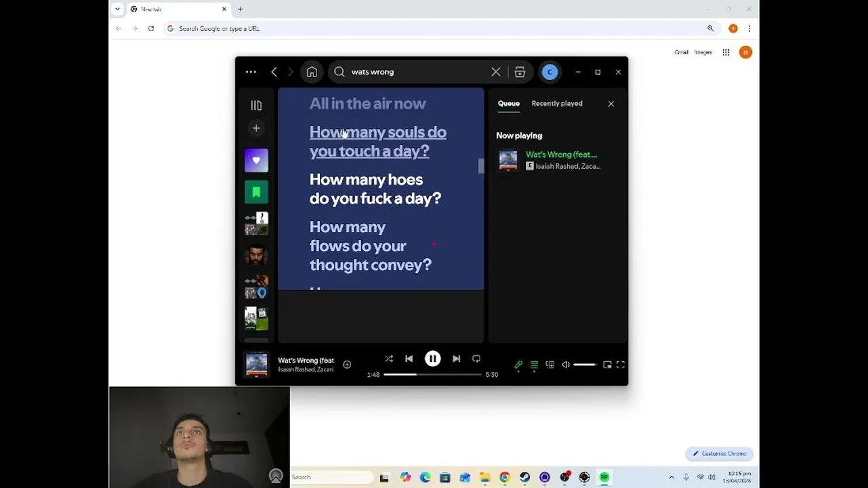Toggle the queue button in the player bar

pos(534,365)
